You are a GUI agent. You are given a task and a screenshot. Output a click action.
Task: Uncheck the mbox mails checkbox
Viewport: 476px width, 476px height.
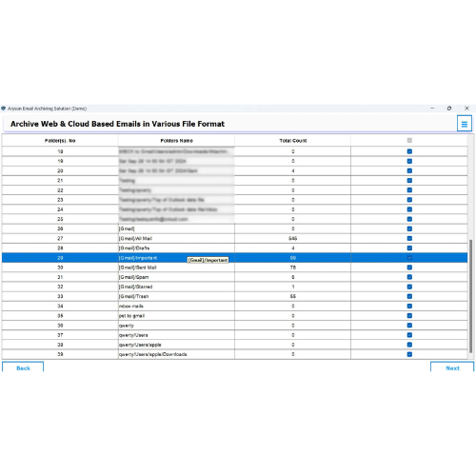click(x=409, y=306)
